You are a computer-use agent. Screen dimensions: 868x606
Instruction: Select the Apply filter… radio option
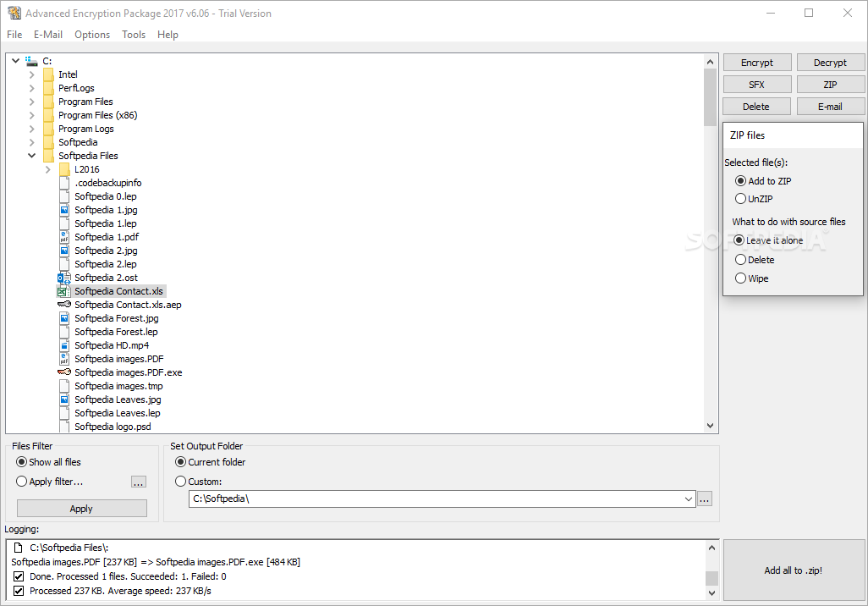[x=22, y=482]
